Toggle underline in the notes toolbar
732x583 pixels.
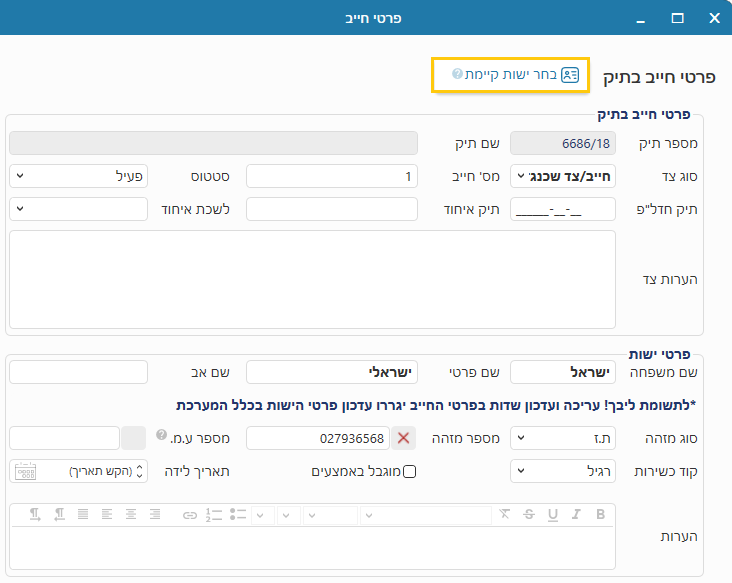tap(553, 514)
